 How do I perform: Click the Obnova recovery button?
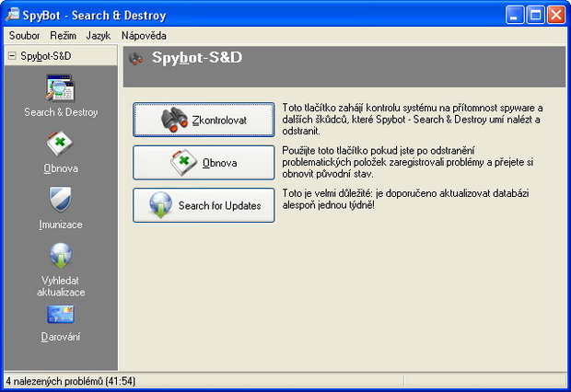click(x=204, y=163)
